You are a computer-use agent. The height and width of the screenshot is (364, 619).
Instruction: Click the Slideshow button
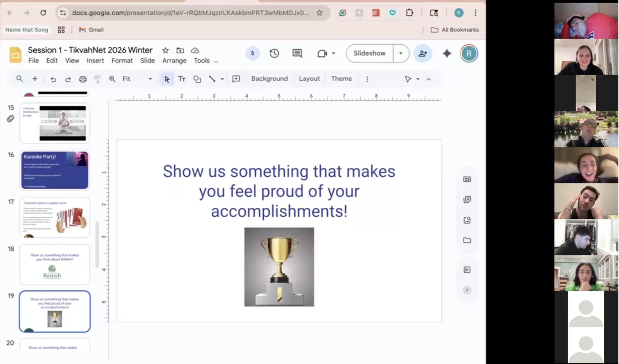(369, 53)
